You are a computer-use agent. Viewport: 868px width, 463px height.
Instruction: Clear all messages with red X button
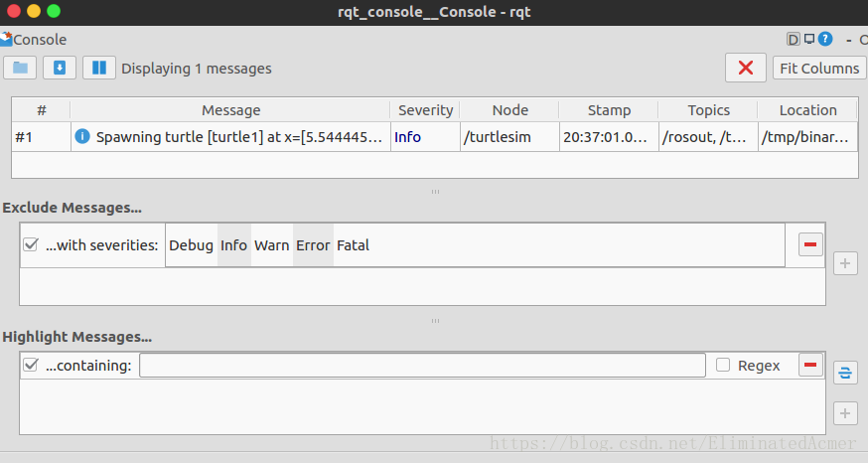pos(746,68)
